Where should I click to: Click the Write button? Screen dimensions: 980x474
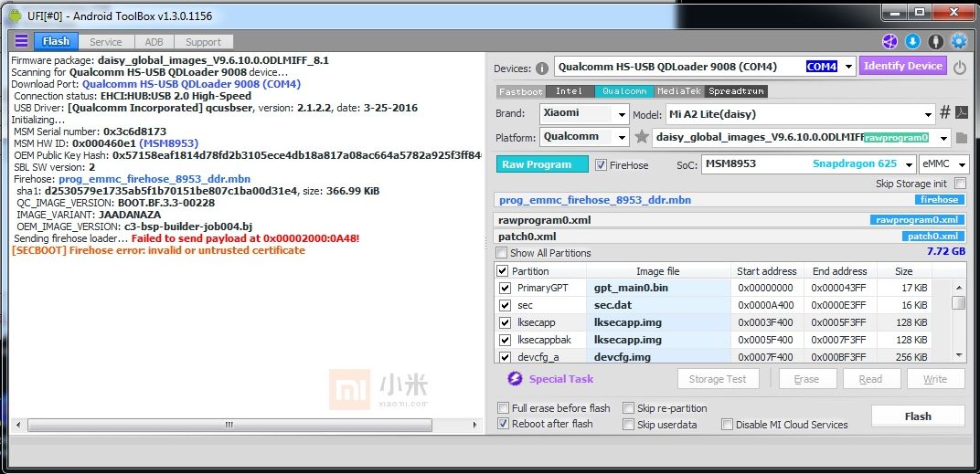tap(935, 379)
